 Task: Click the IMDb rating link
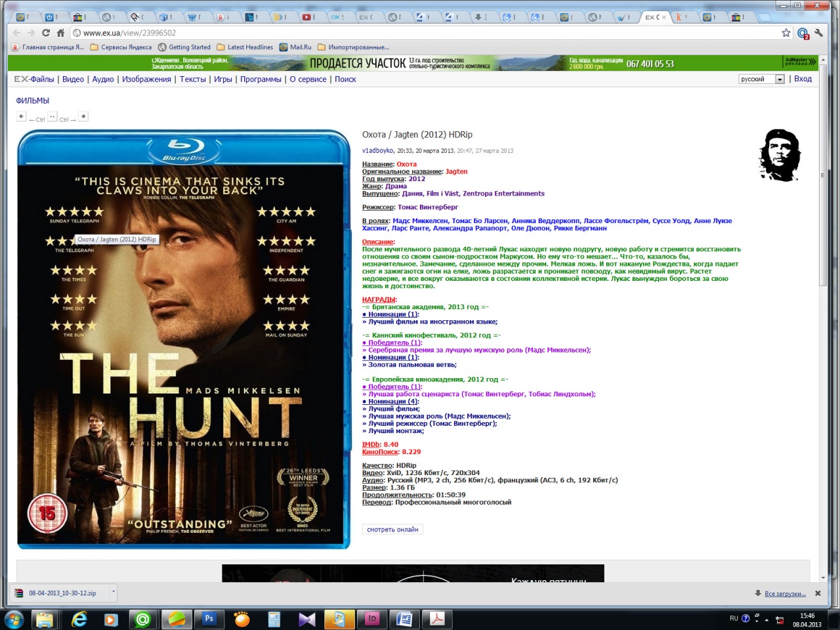pos(371,444)
